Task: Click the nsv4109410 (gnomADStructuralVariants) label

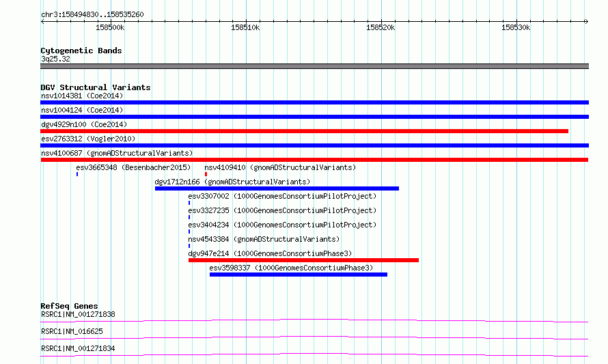Action: (x=280, y=167)
